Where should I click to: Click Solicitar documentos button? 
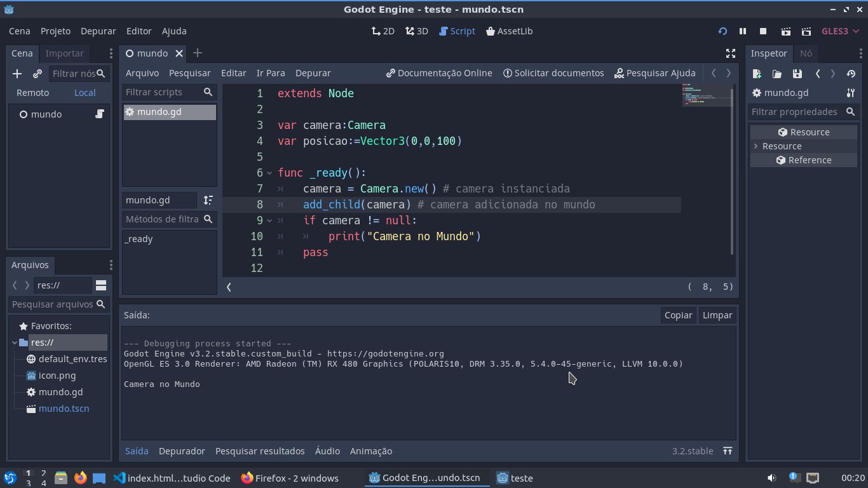[x=553, y=73]
